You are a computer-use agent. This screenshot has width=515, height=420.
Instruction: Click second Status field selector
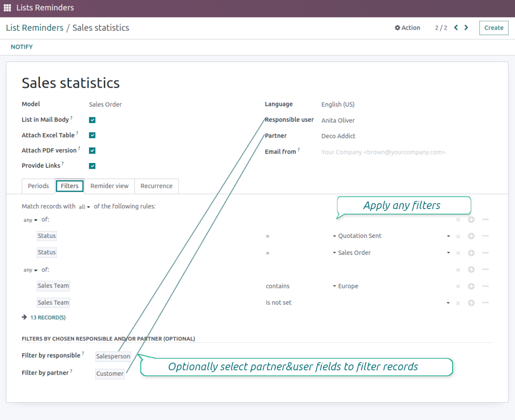tap(46, 252)
